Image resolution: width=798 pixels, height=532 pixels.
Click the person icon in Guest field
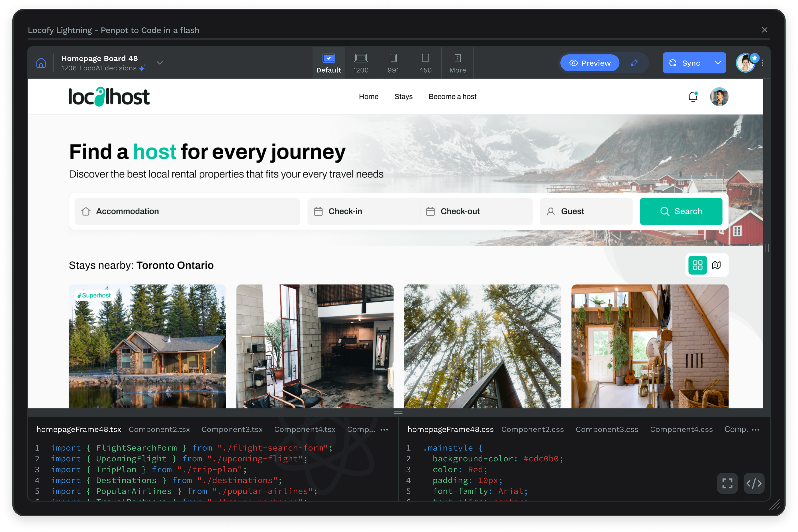pos(551,211)
